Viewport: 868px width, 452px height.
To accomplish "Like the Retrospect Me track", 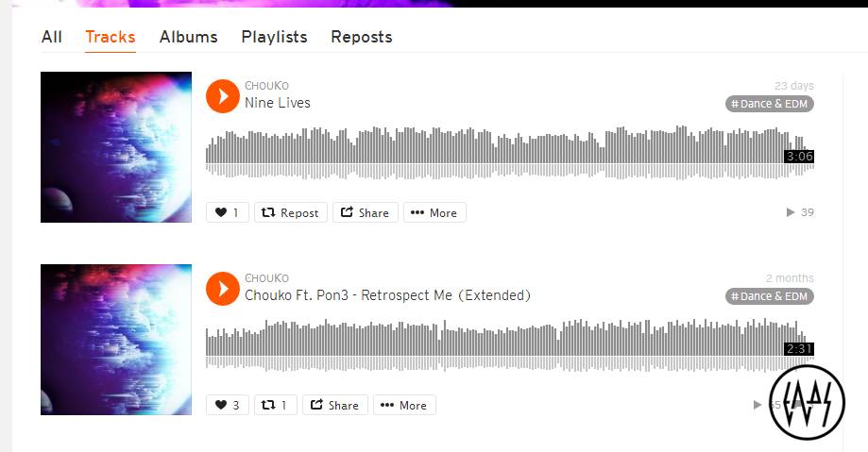I will tap(228, 405).
